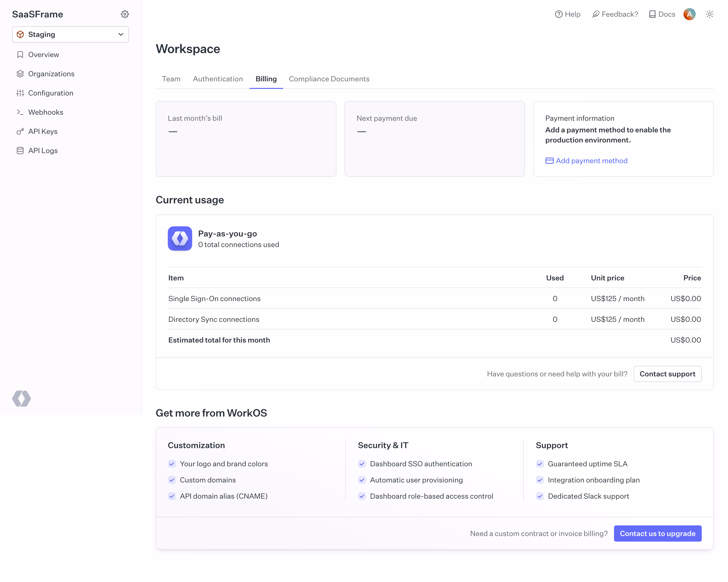Open the Staging environment dropdown
The width and height of the screenshot is (728, 582).
click(71, 34)
